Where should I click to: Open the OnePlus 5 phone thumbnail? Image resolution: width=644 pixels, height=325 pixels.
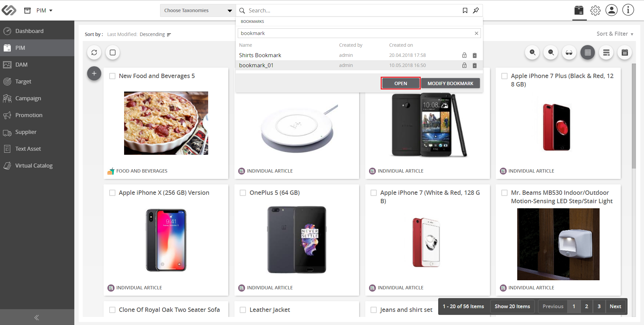point(297,240)
